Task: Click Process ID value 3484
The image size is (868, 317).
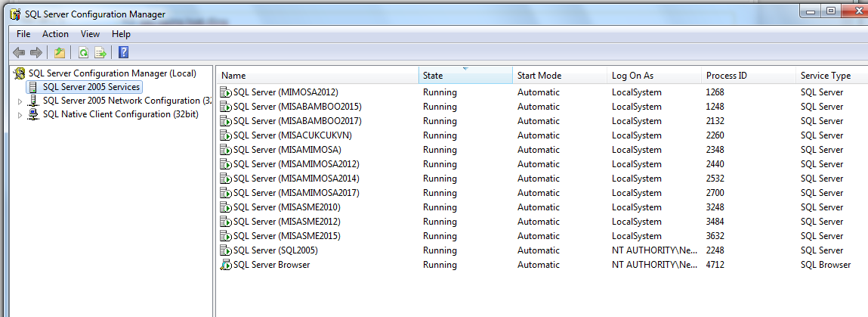Action: click(x=715, y=222)
